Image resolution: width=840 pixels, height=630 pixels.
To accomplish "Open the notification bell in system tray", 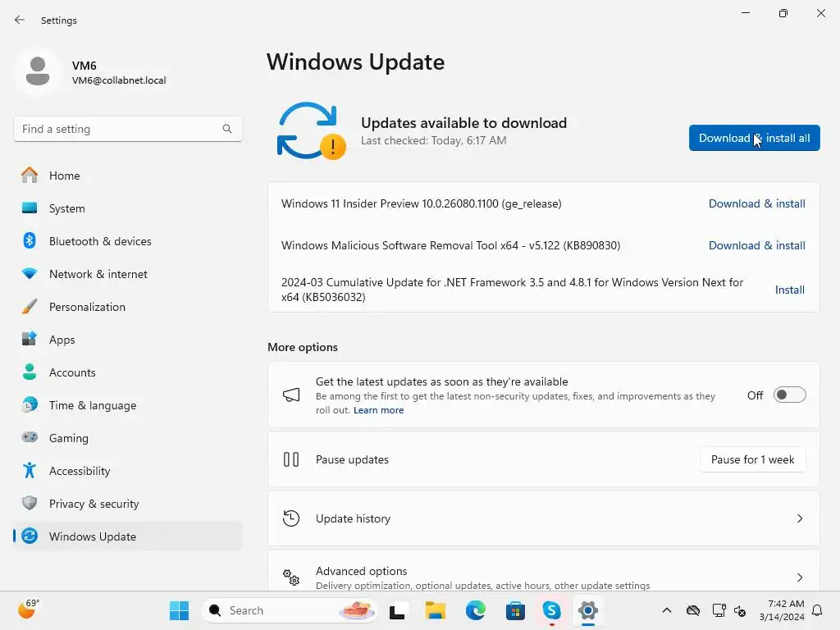I will (x=818, y=610).
